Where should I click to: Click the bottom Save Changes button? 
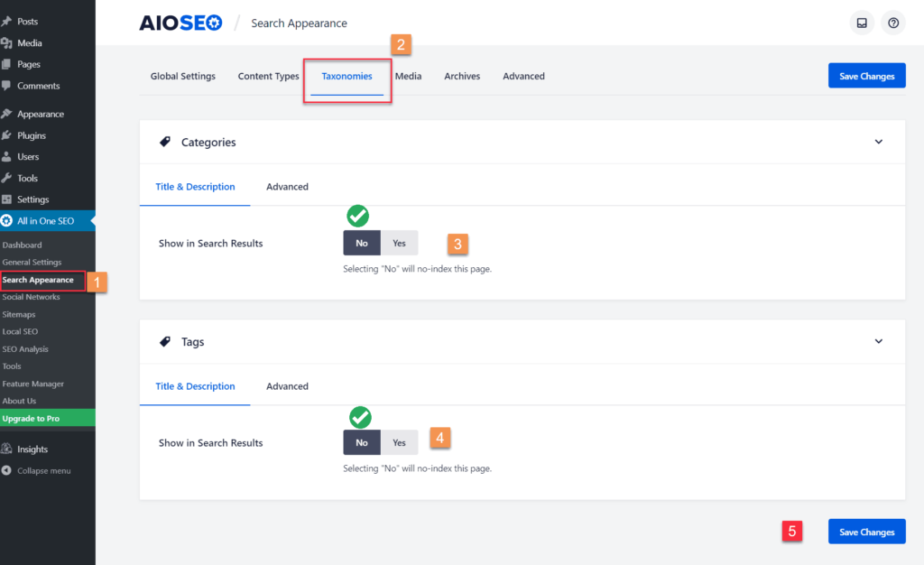coord(867,532)
